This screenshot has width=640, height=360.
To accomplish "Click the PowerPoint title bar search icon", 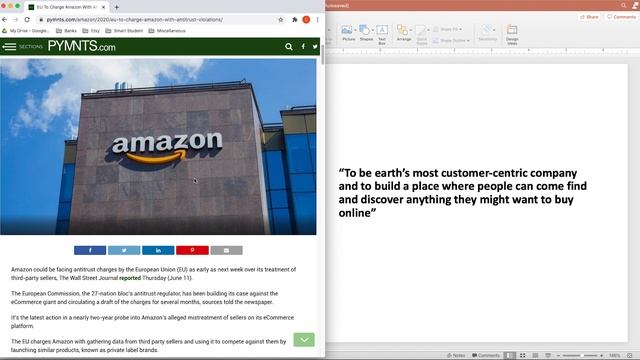I will point(623,5).
